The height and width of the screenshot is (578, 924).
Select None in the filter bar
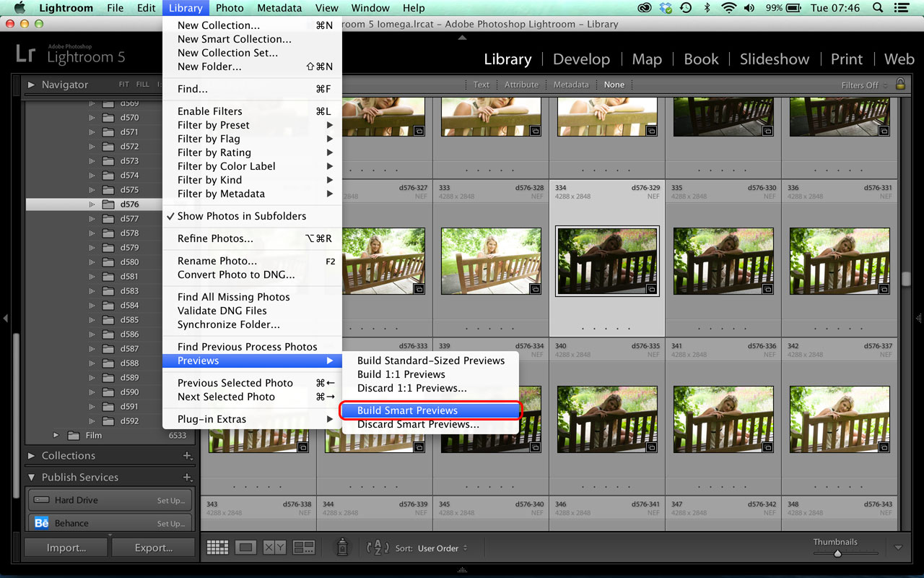614,85
